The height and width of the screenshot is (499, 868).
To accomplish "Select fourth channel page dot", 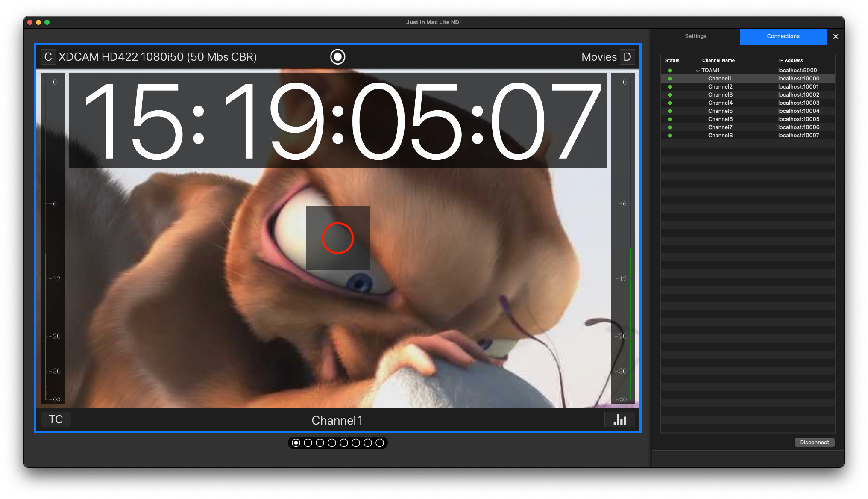I will [x=332, y=443].
